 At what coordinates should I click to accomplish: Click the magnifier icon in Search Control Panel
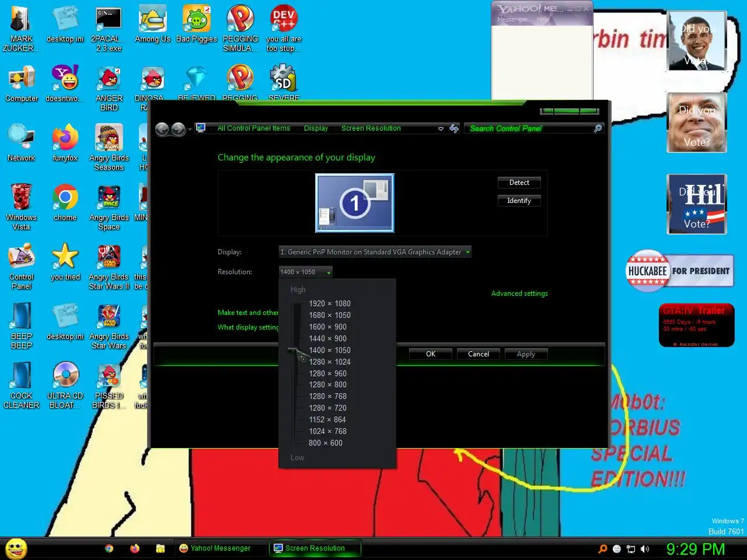tap(598, 128)
